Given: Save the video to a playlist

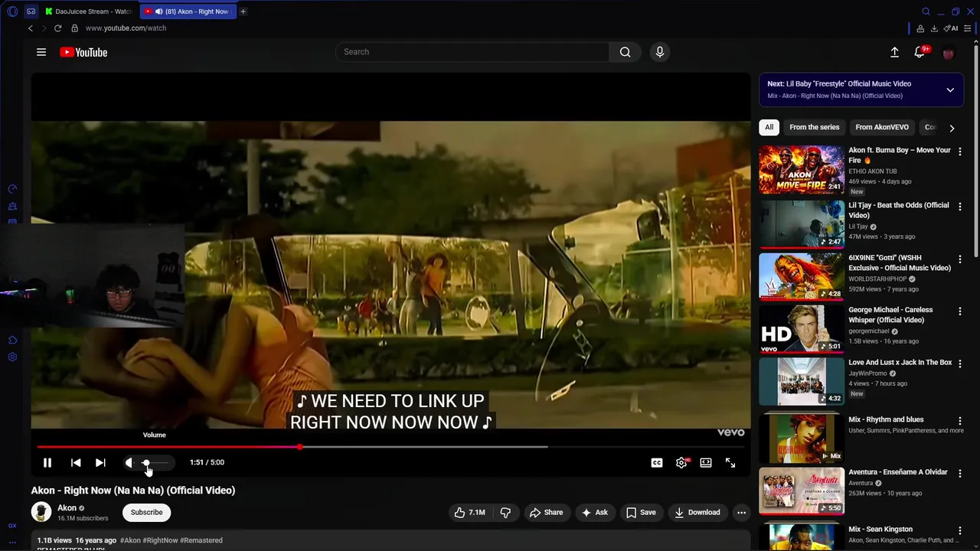Looking at the screenshot, I should (641, 513).
